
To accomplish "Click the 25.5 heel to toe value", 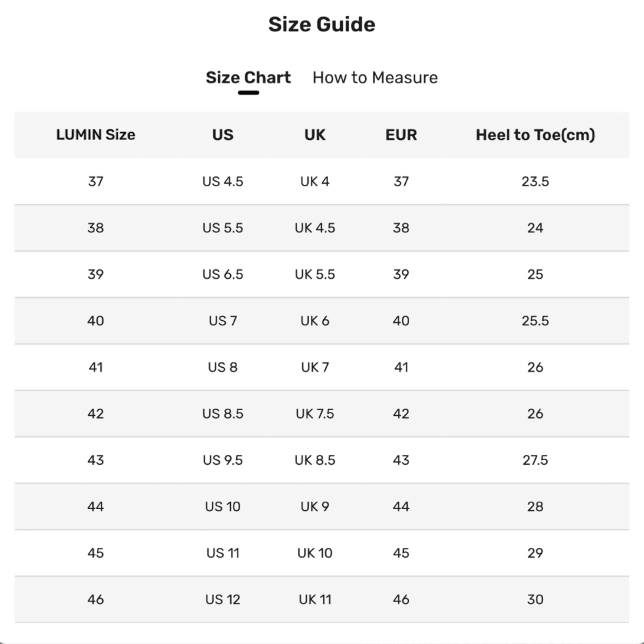I will 535,321.
